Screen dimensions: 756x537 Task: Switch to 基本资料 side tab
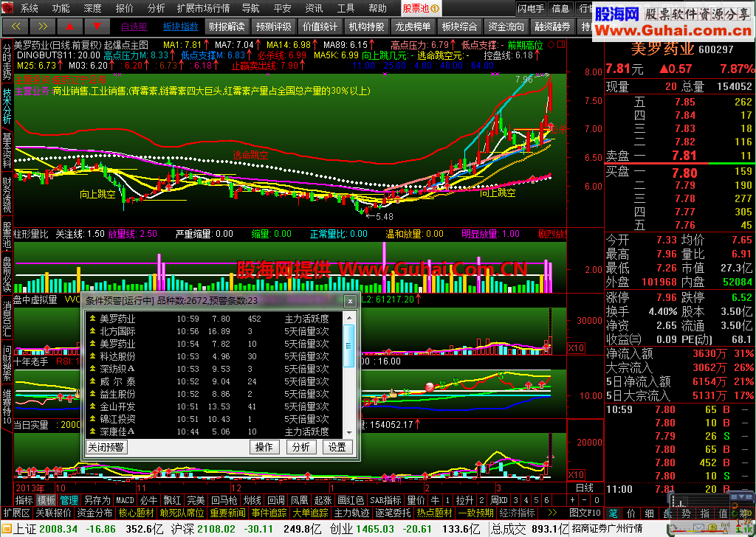coord(7,150)
